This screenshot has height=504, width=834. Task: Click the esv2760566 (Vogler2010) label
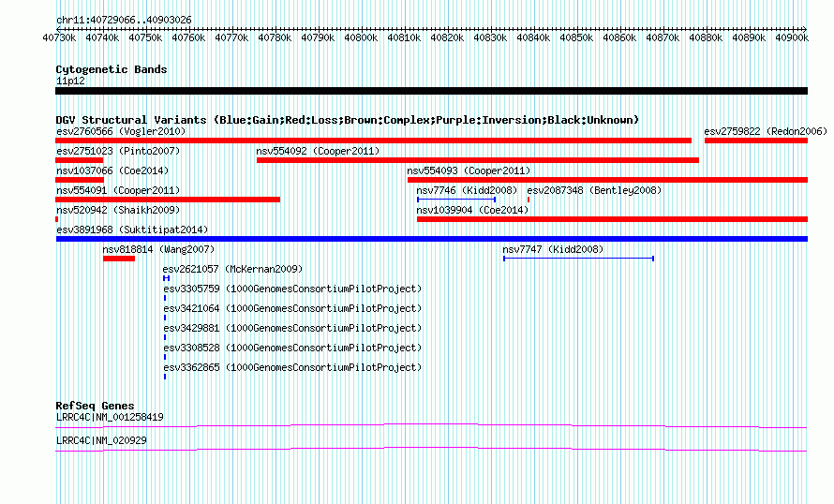pyautogui.click(x=121, y=131)
